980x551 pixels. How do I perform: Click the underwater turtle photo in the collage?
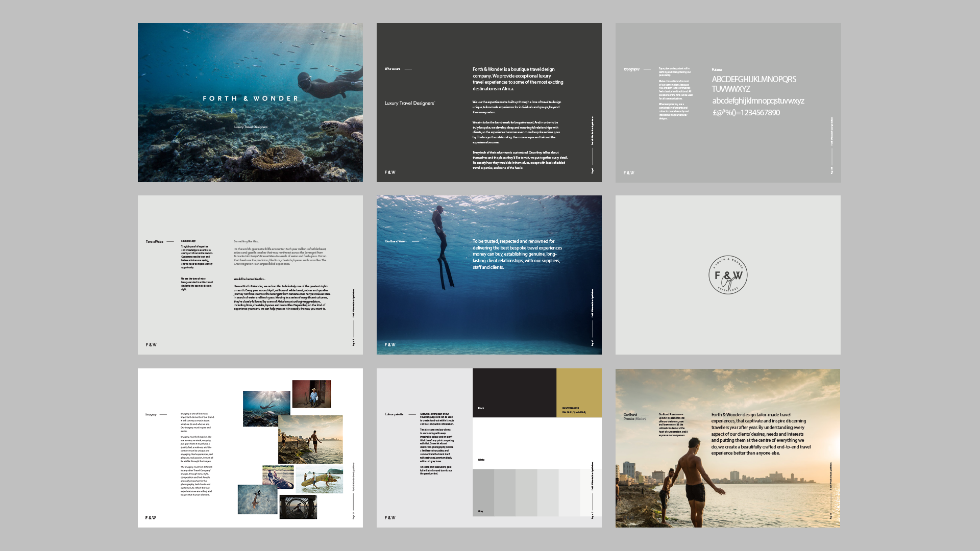[266, 409]
